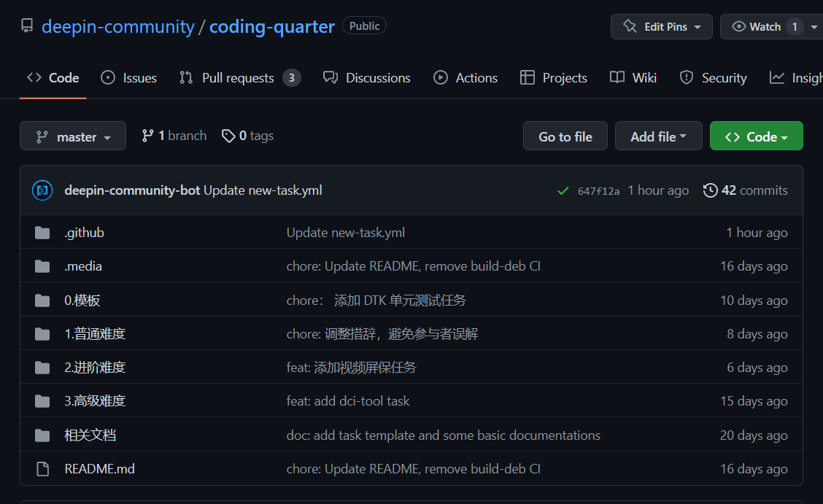Open the 3.高级难度 folder
This screenshot has width=823, height=504.
[x=95, y=401]
